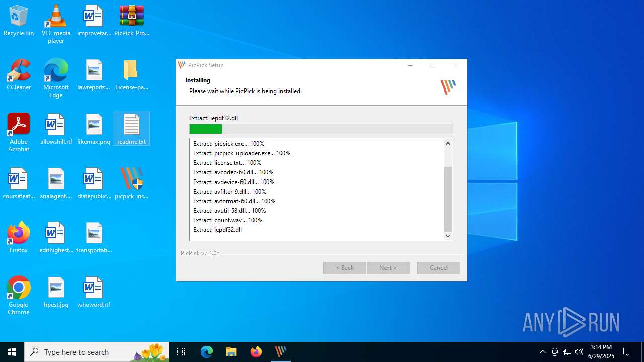Screen dimensions: 644x362
Task: Minimize the PicPick Setup window
Action: tap(410, 65)
